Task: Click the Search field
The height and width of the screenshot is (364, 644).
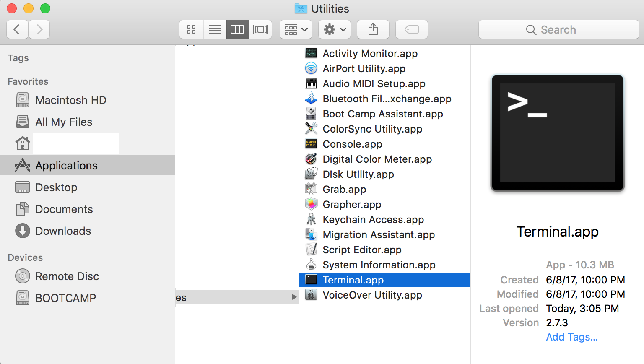Action: 558,29
